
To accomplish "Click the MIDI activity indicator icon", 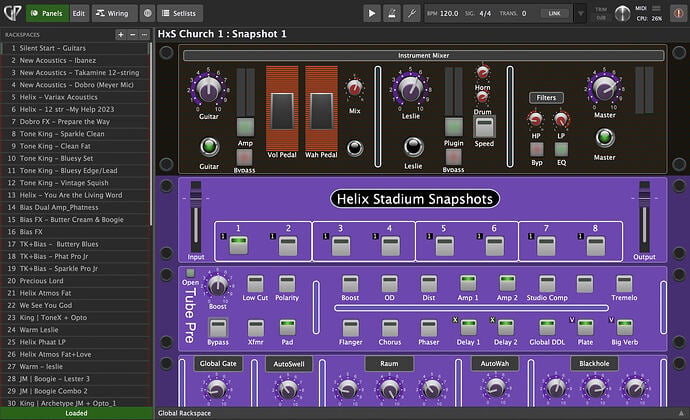I will pyautogui.click(x=656, y=8).
